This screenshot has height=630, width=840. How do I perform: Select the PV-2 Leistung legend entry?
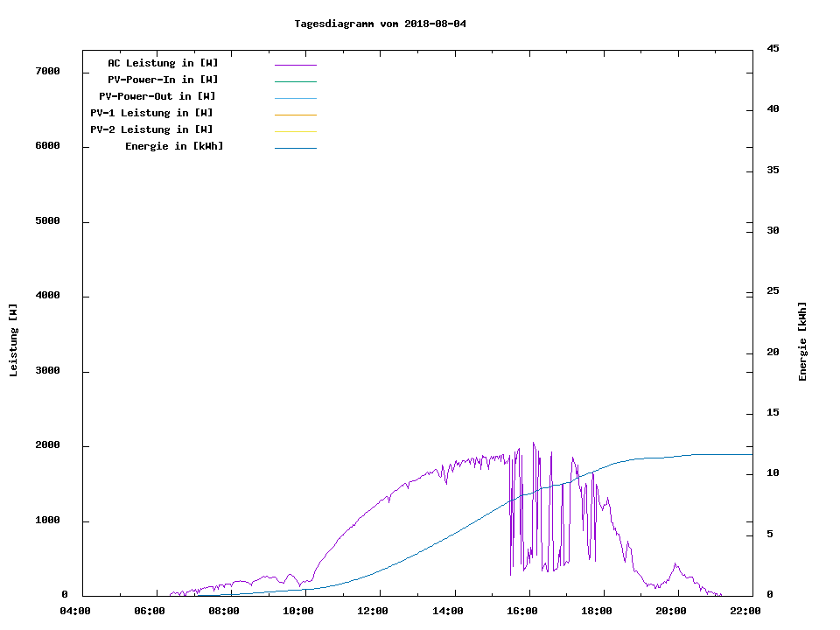151,129
